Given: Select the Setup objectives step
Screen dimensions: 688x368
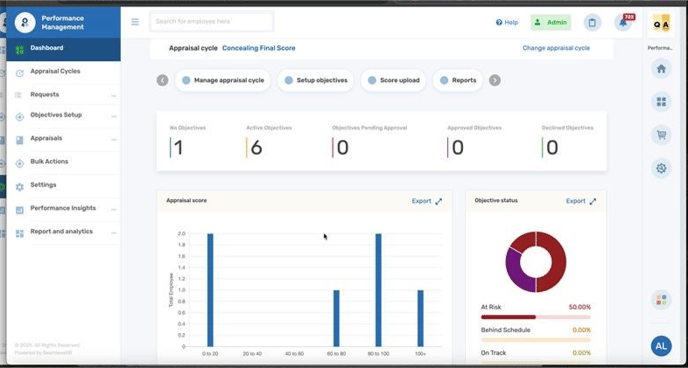Looking at the screenshot, I should (315, 80).
